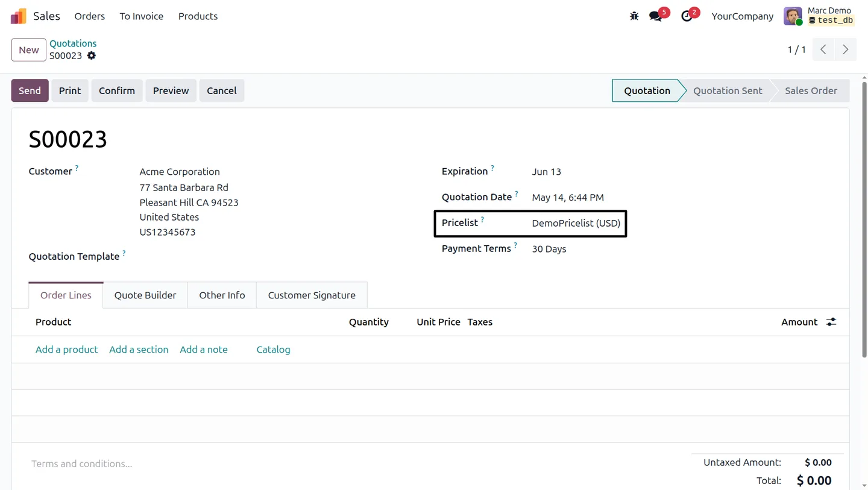Click the Taxes column header

480,322
